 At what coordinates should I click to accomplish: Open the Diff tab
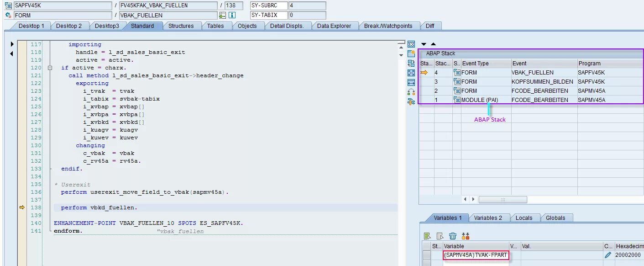(x=430, y=26)
